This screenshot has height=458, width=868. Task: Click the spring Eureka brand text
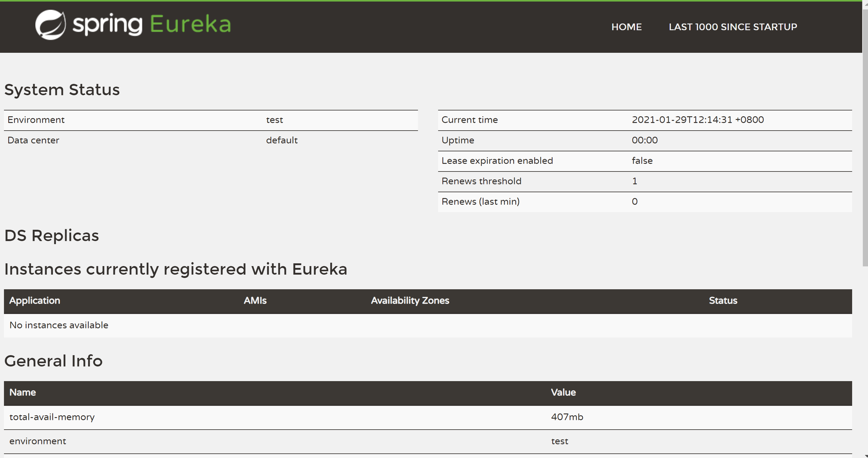pyautogui.click(x=152, y=25)
